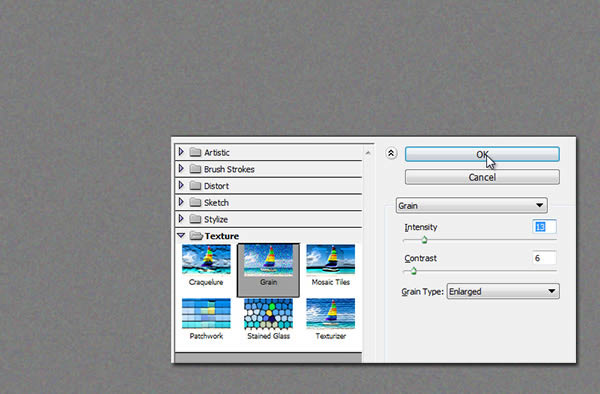Collapse filter gallery with double-chevron icon
The height and width of the screenshot is (394, 600).
(x=391, y=153)
